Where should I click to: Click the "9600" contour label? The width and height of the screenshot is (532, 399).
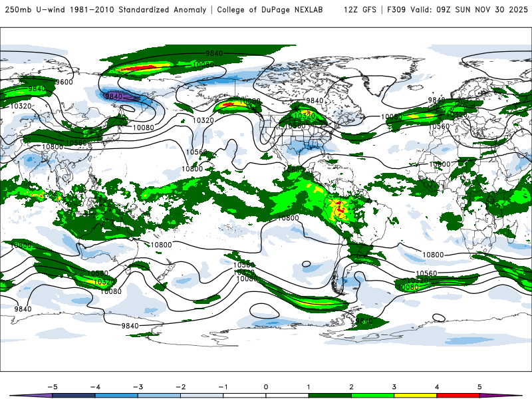(64, 82)
